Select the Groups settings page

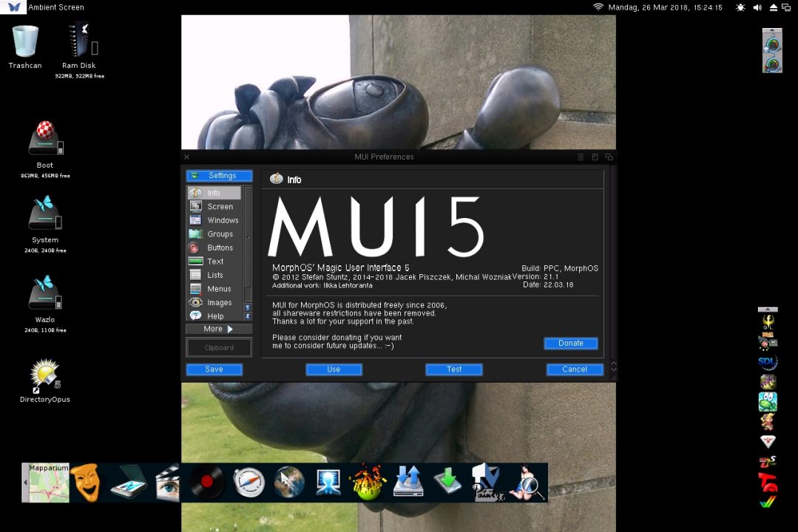pos(214,234)
